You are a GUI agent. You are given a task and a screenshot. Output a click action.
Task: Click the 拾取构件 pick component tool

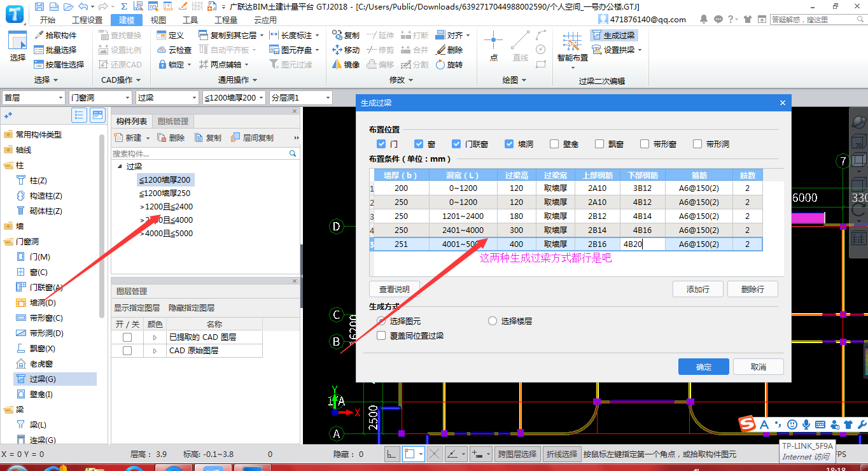[x=55, y=36]
